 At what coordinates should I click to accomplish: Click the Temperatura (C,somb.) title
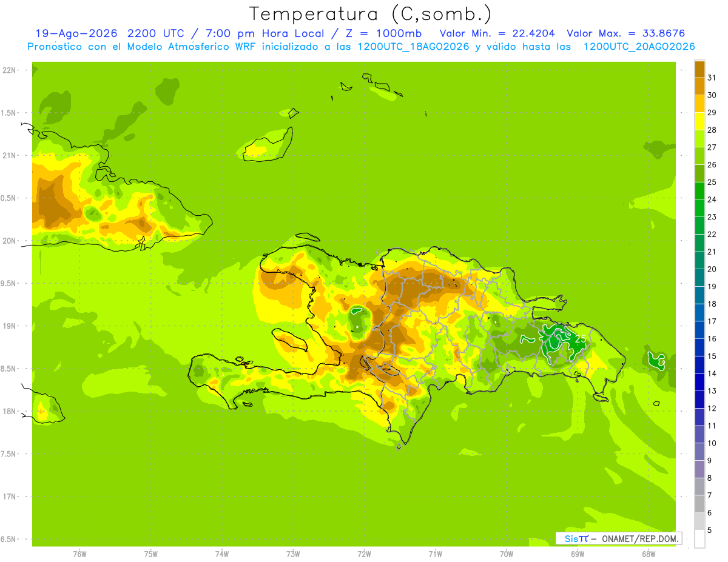(371, 14)
